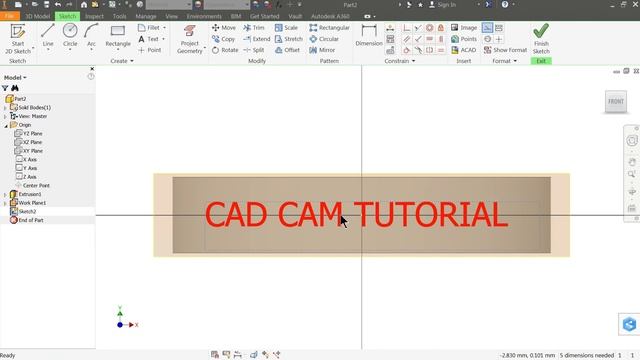The height and width of the screenshot is (360, 640).
Task: Click Undo in quick access toolbar
Action: [58, 4]
